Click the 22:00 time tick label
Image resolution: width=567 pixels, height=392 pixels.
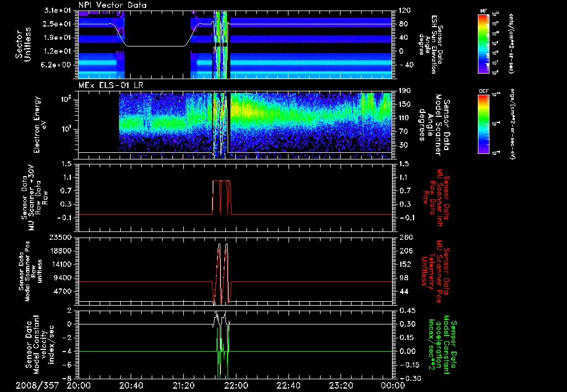pyautogui.click(x=235, y=385)
